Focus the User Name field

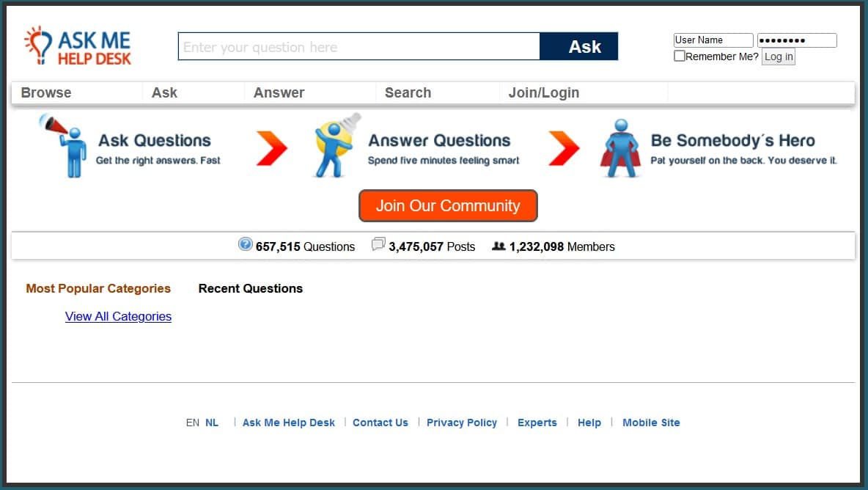coord(713,40)
